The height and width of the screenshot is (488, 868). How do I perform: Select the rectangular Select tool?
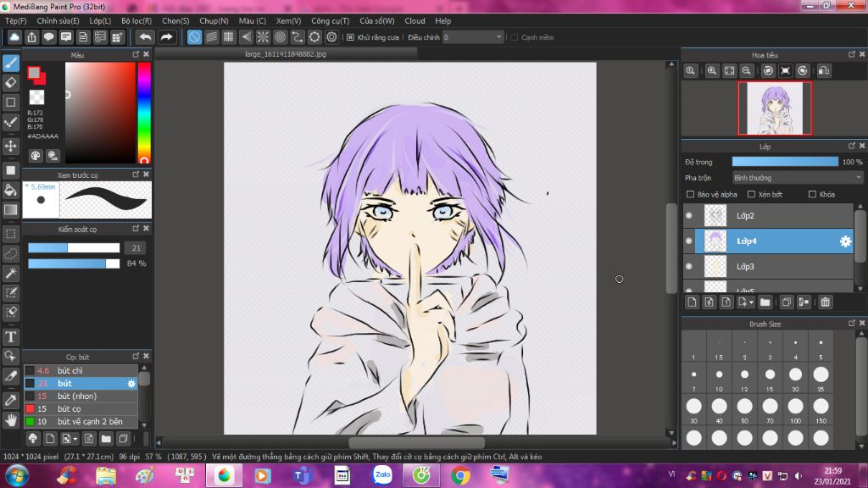10,234
